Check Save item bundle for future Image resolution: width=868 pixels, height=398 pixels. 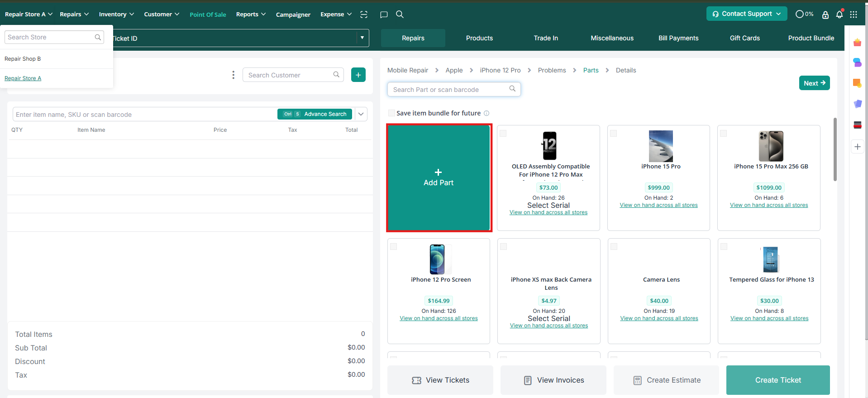(x=391, y=113)
